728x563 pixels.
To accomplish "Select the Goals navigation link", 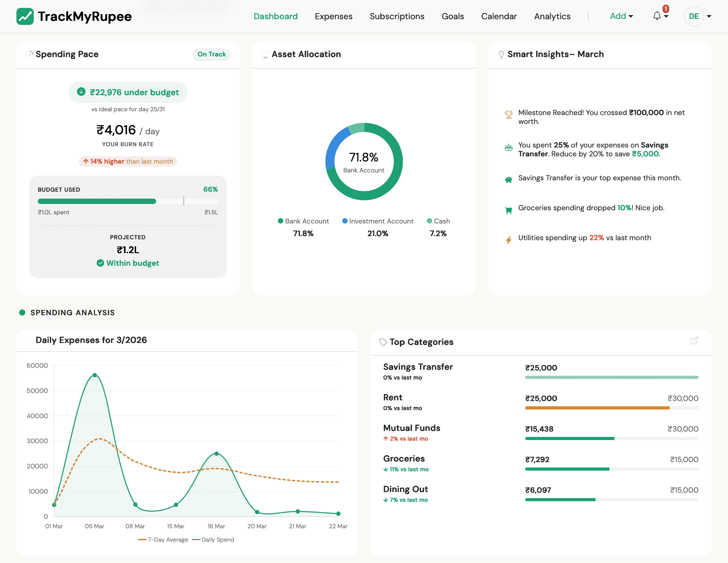I will coord(452,16).
